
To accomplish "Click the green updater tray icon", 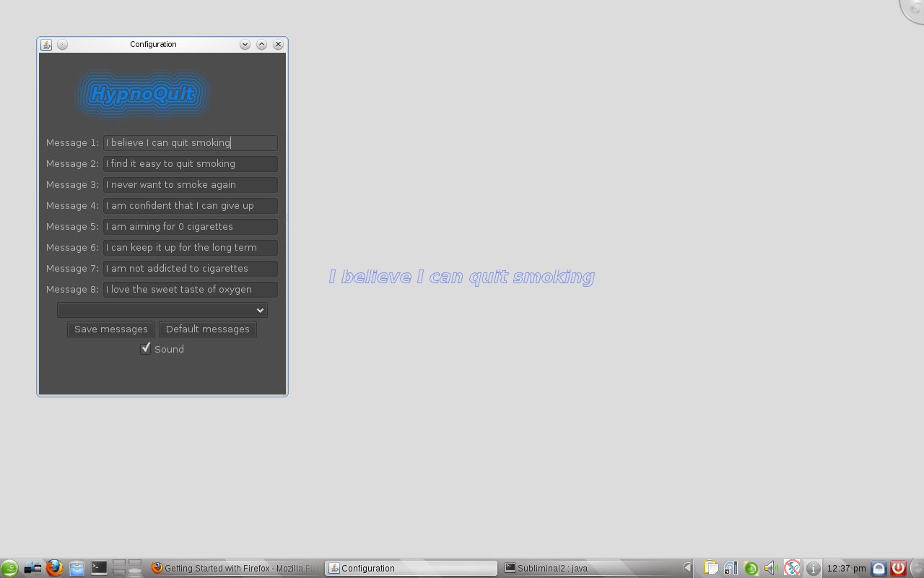I will 751,569.
